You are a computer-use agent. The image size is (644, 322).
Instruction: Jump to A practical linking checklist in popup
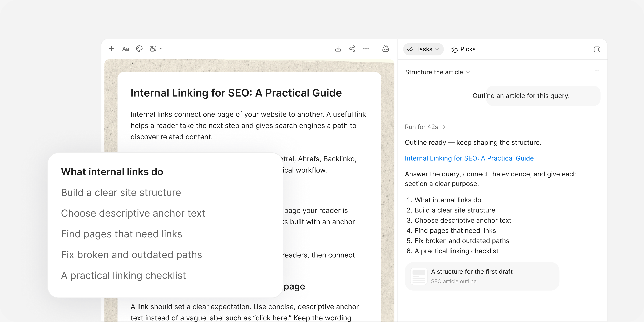123,276
